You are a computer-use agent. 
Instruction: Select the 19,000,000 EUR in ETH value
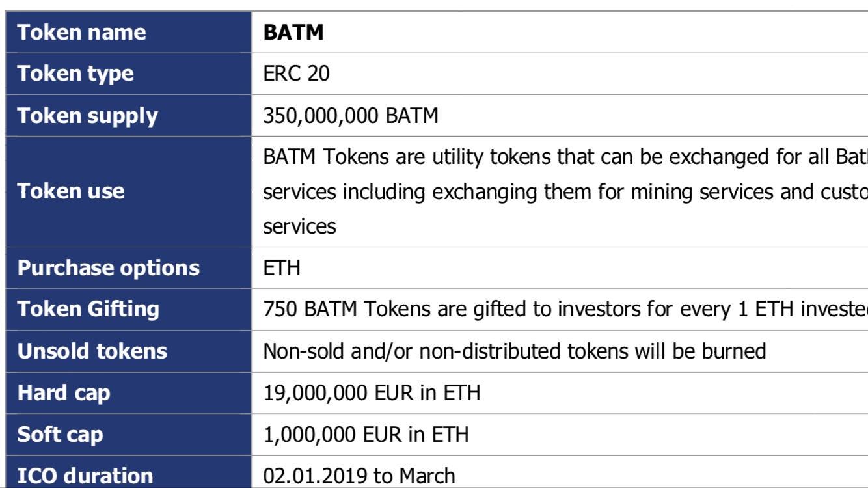click(x=372, y=393)
